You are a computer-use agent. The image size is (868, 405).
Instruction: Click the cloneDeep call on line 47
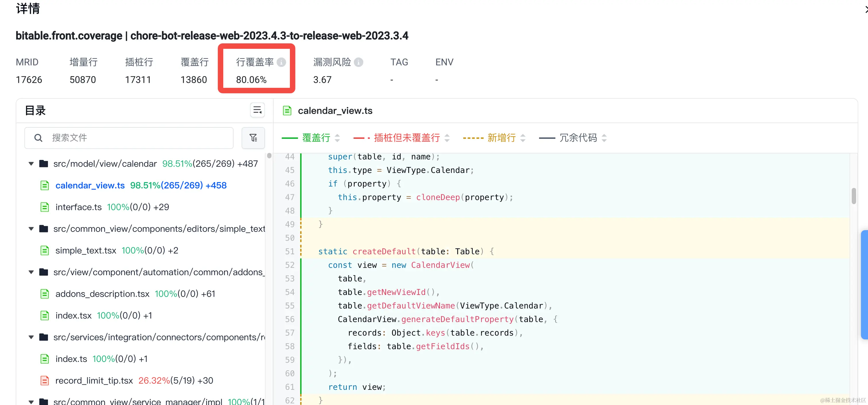pyautogui.click(x=438, y=197)
